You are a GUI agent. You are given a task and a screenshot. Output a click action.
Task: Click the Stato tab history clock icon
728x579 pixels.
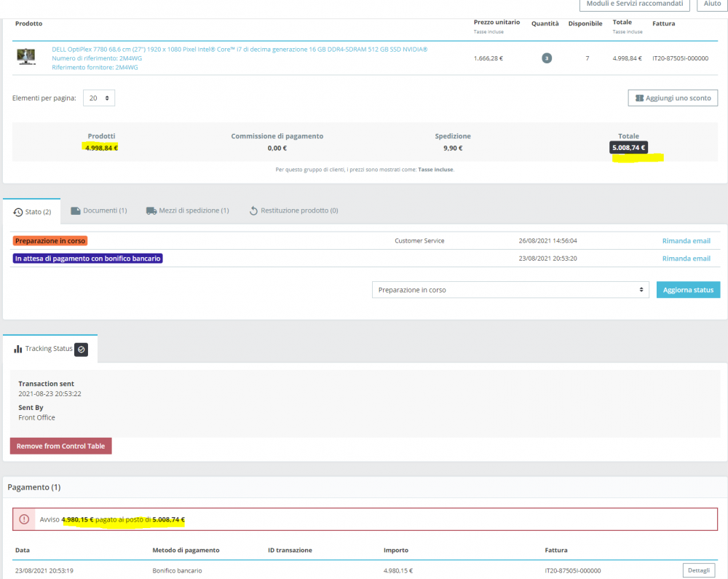18,212
